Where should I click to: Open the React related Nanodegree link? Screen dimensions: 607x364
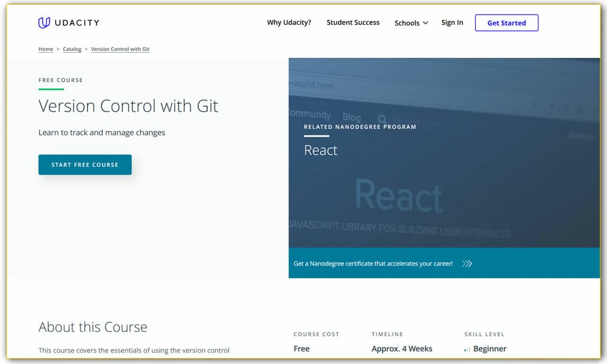320,150
